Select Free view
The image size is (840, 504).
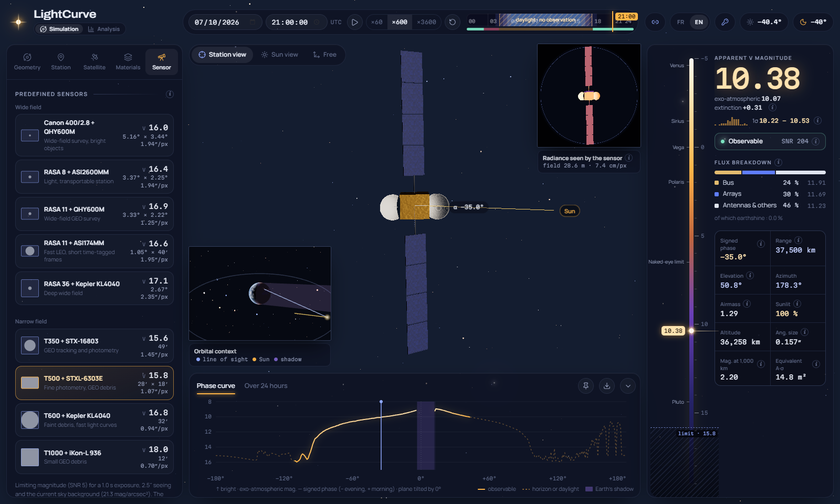click(x=324, y=55)
